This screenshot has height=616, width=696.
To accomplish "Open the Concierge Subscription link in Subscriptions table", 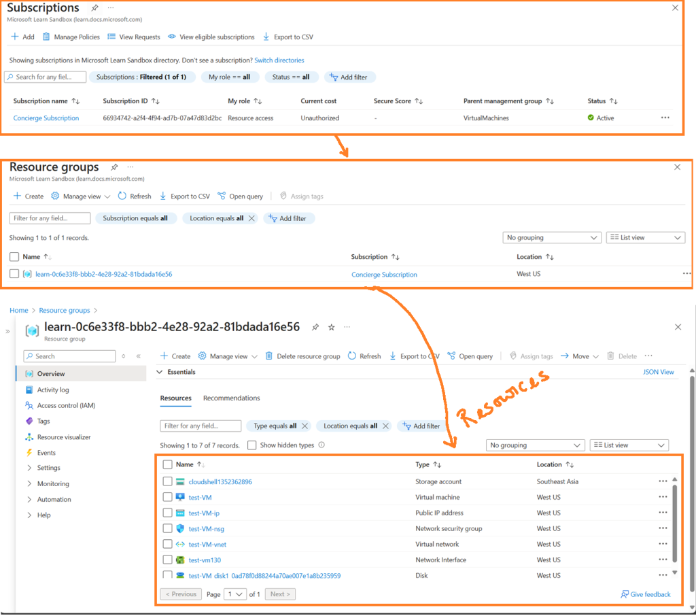I will pos(46,118).
